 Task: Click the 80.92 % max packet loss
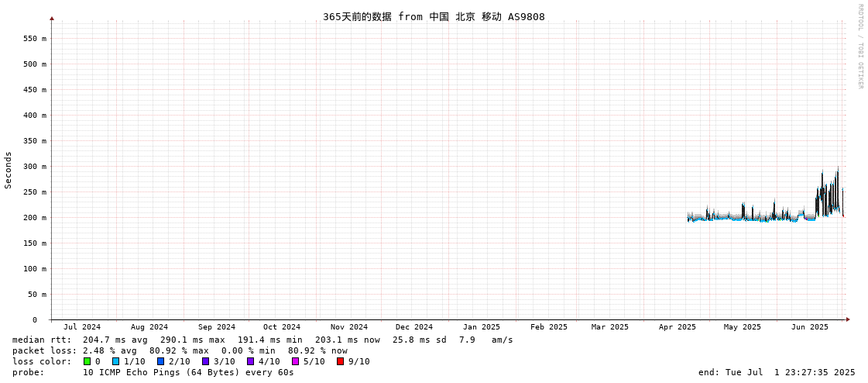coord(181,351)
